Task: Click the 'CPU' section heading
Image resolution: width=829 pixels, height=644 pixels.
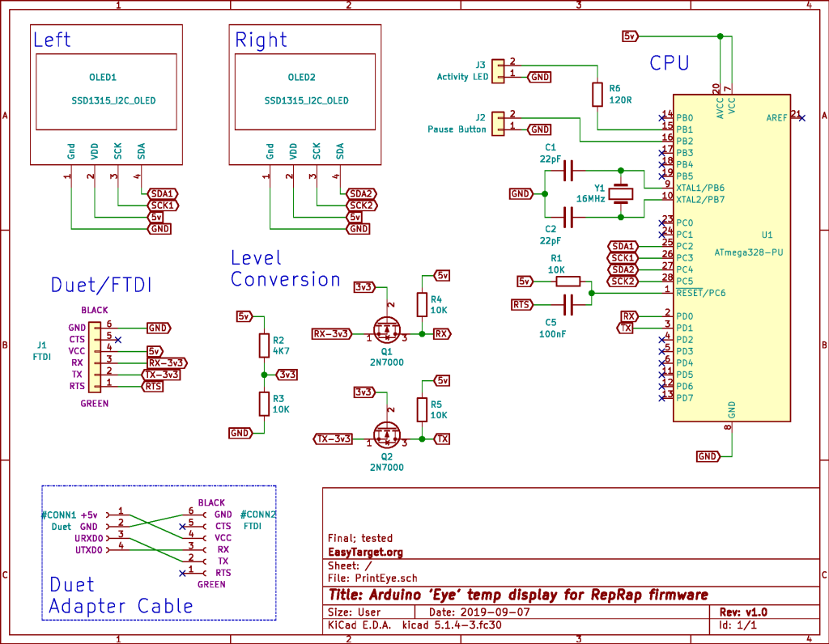Action: tap(670, 63)
